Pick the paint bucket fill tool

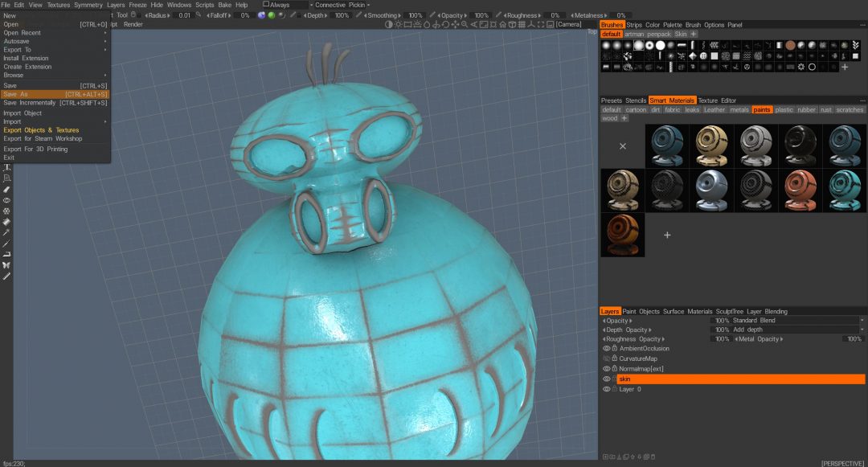[6, 222]
